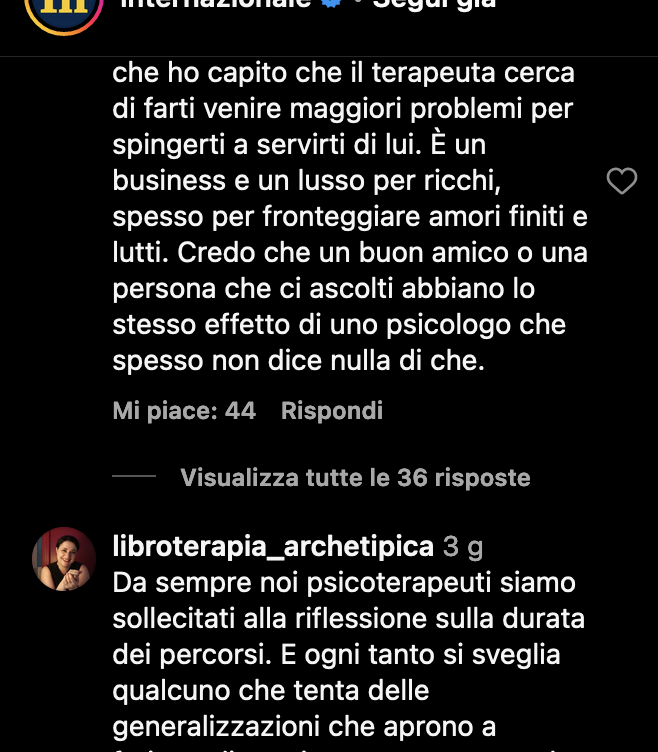
Task: Click the '3 g' comment timestamp
Action: [x=463, y=546]
